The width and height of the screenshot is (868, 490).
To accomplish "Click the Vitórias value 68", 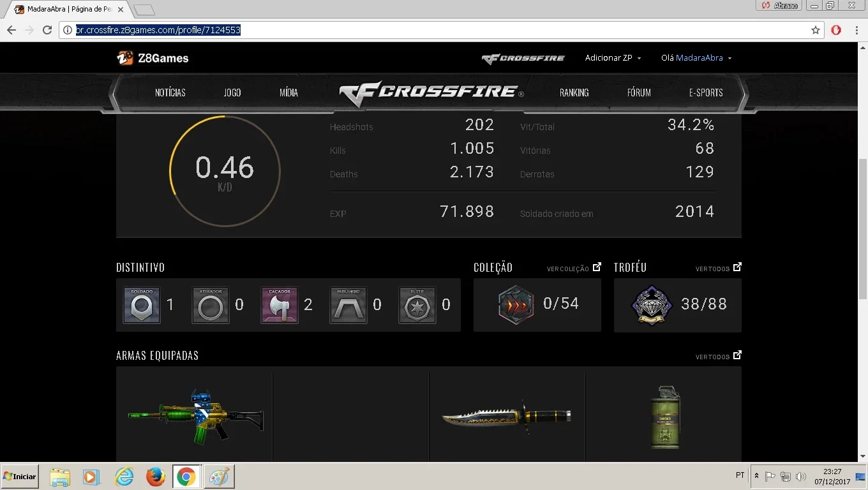I will [x=705, y=149].
